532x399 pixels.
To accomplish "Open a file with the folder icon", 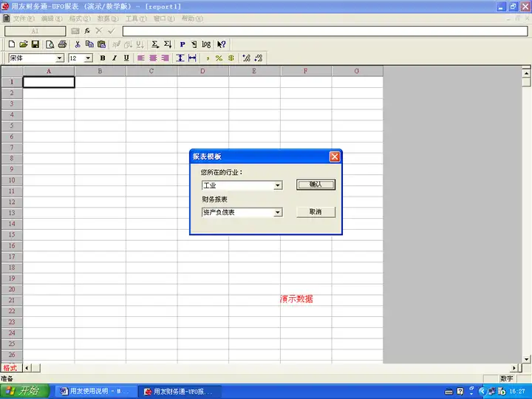I will (x=24, y=44).
